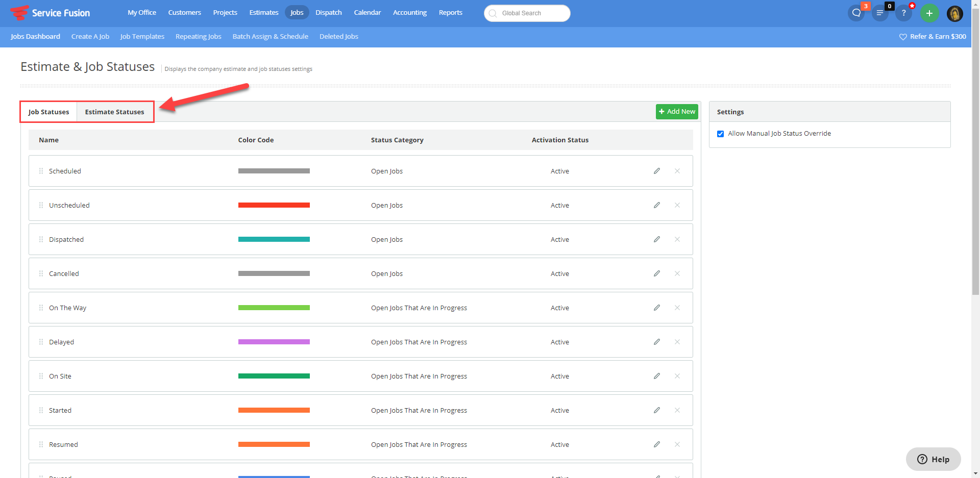The height and width of the screenshot is (478, 980).
Task: Click the Service Fusion logo
Action: (x=50, y=13)
